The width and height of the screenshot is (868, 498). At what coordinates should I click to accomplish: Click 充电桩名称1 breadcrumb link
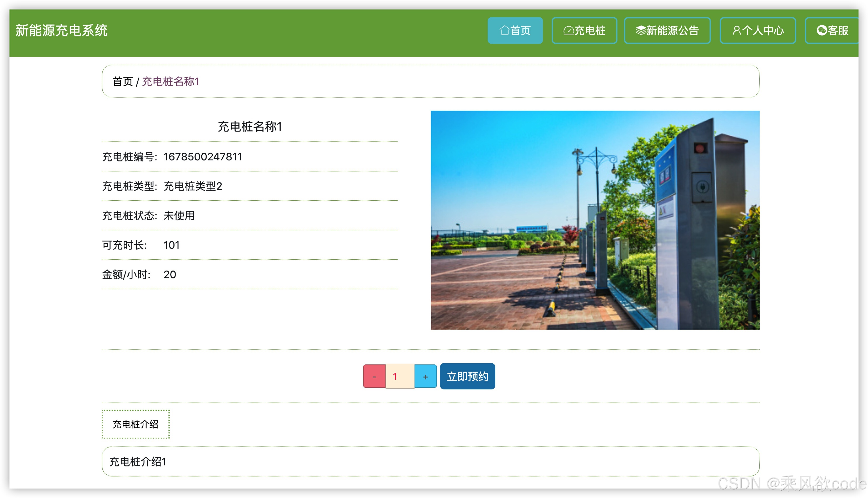tap(171, 82)
